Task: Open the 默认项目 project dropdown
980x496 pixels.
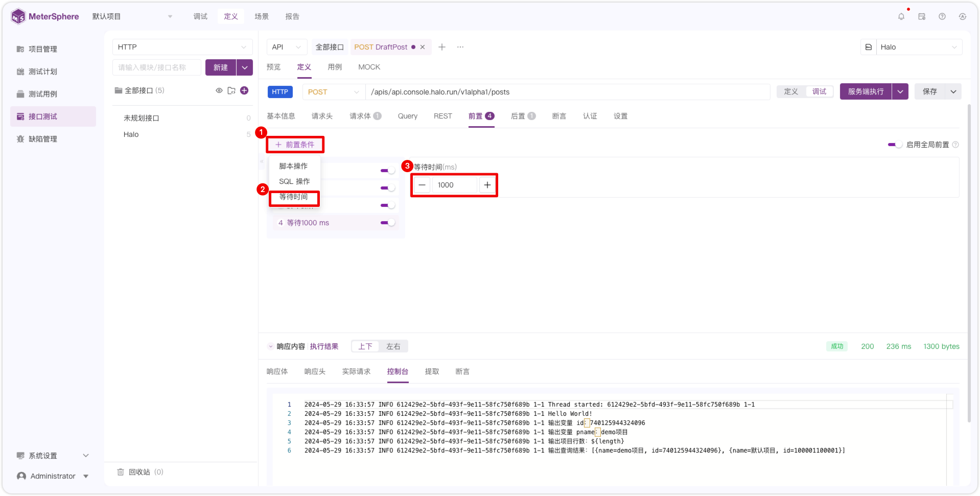Action: [x=133, y=16]
